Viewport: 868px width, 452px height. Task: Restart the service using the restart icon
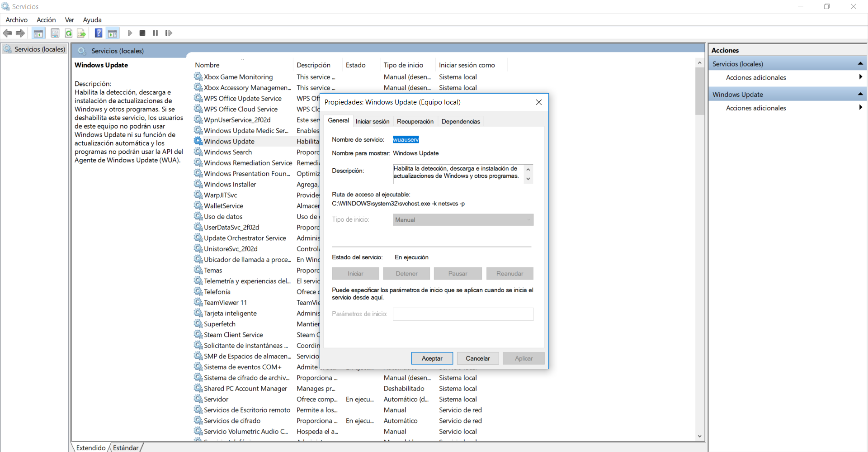[x=169, y=33]
